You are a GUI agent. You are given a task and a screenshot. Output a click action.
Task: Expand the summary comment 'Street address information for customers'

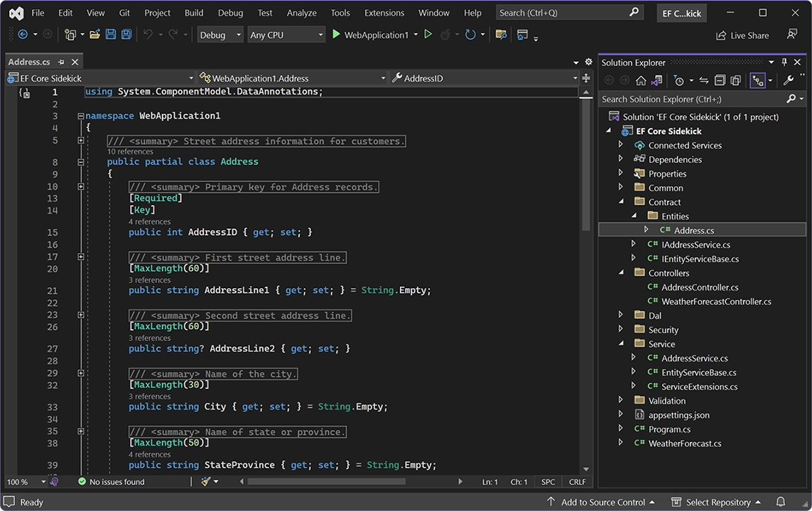click(x=81, y=141)
